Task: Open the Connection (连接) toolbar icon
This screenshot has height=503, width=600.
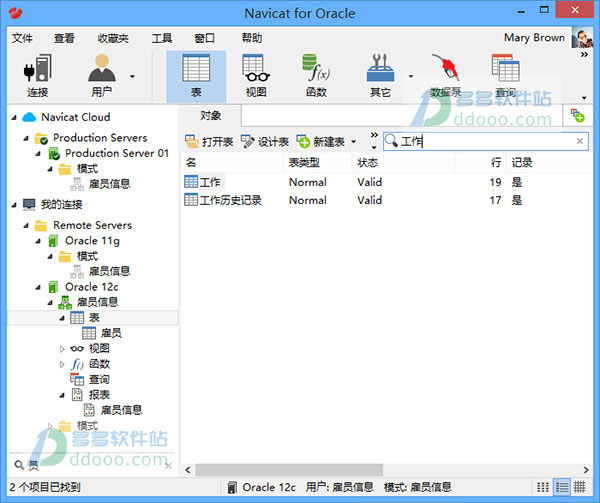Action: 38,76
